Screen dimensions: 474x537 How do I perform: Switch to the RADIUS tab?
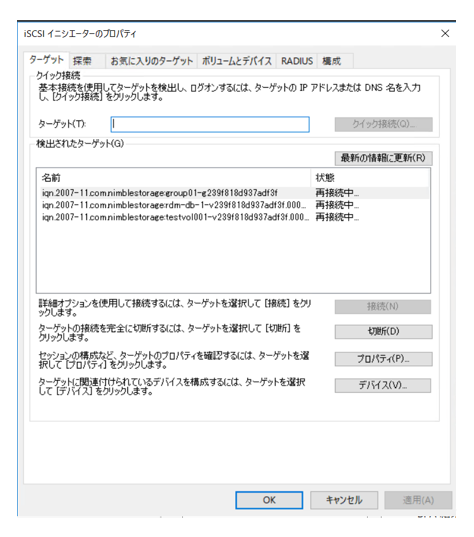coord(297,61)
